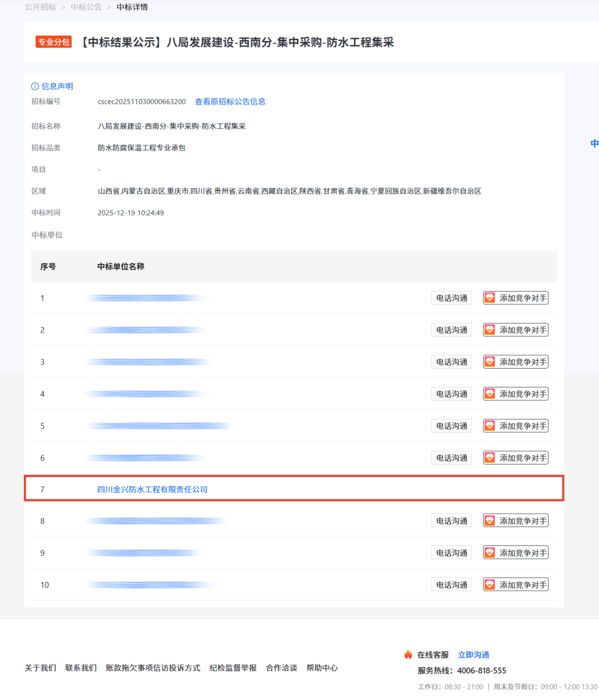599x700 pixels.
Task: Open 四川金兴防水工程有限责任公司 company page
Action: coord(153,489)
